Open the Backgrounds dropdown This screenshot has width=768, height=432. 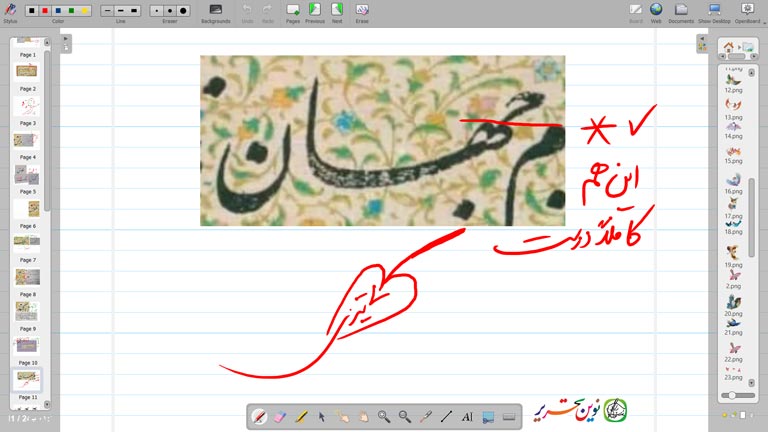click(215, 11)
